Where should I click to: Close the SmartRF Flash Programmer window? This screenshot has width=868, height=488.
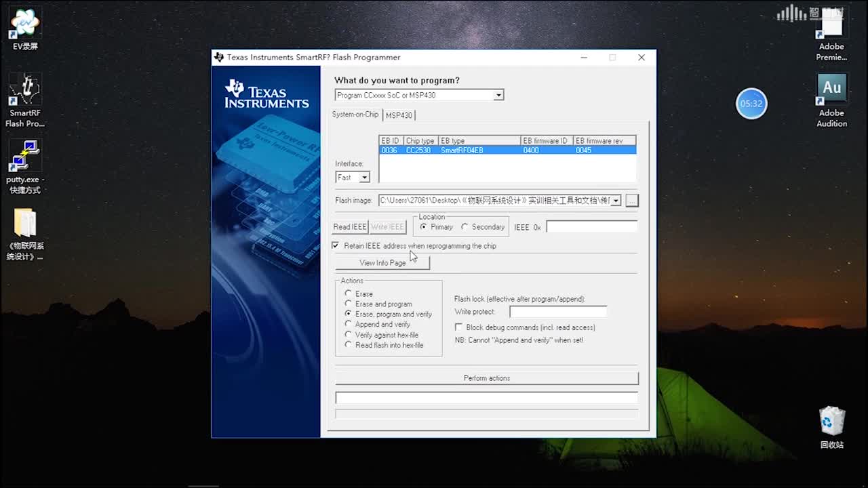pos(642,58)
